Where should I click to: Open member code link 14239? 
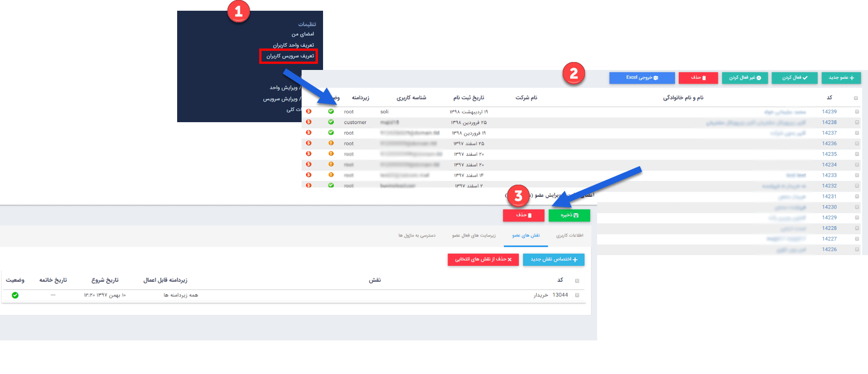pos(829,112)
